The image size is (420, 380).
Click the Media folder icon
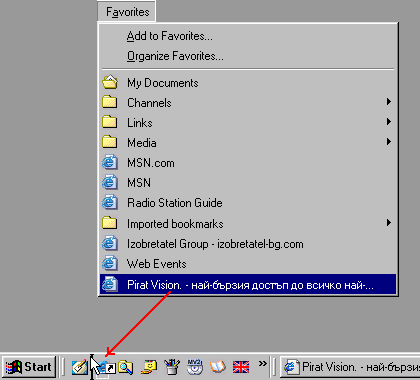click(110, 142)
